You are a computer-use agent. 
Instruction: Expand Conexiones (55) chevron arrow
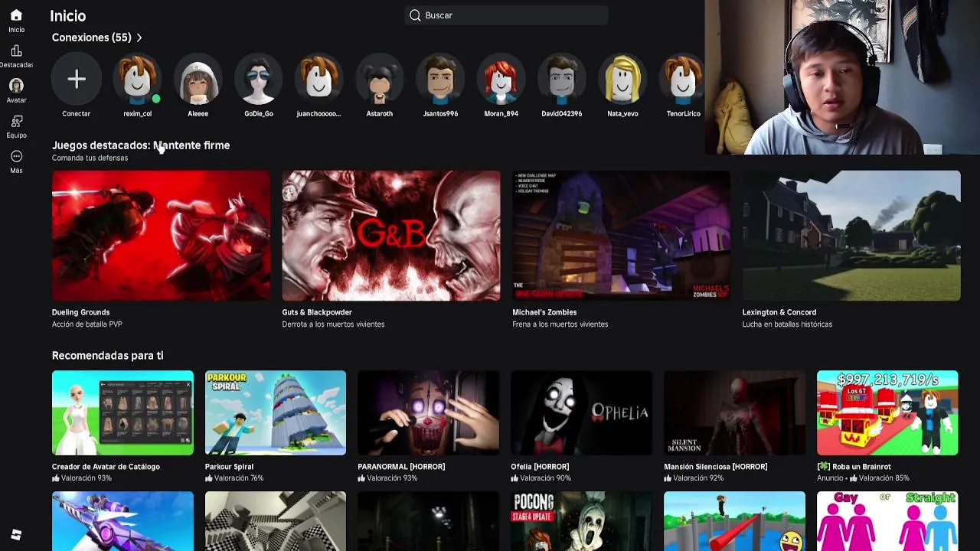coord(139,37)
